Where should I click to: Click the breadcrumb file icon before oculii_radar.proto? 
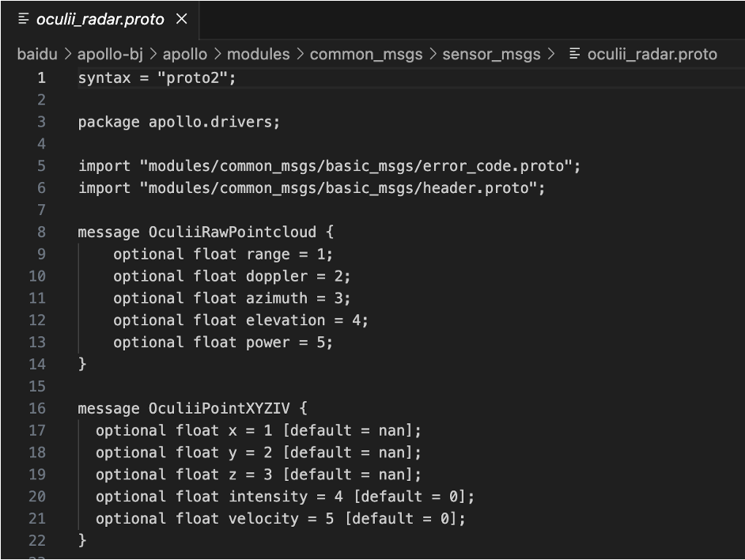pos(575,55)
